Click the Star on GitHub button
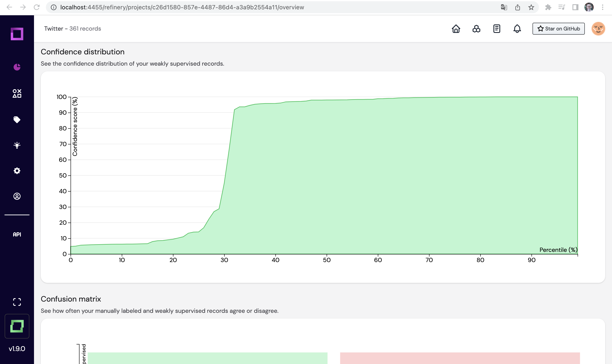This screenshot has height=364, width=612. coord(558,29)
